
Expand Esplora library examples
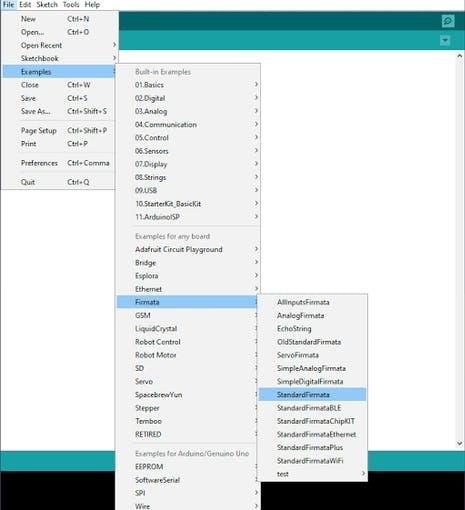188,276
